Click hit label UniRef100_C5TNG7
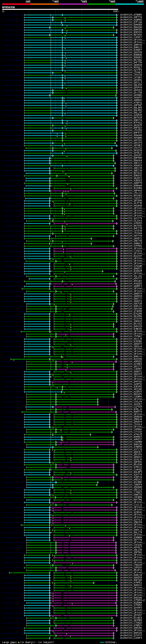 coord(131,337)
